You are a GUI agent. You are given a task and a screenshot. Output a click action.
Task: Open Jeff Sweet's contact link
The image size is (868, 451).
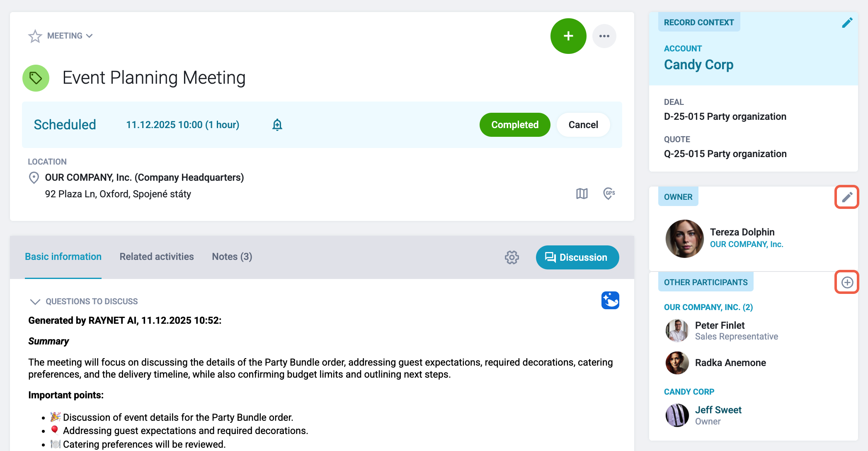tap(718, 410)
